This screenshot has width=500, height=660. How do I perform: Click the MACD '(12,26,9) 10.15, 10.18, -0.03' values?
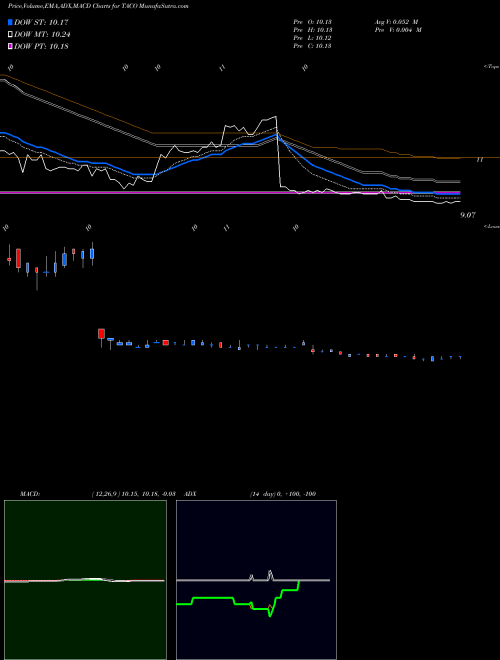coord(133,494)
